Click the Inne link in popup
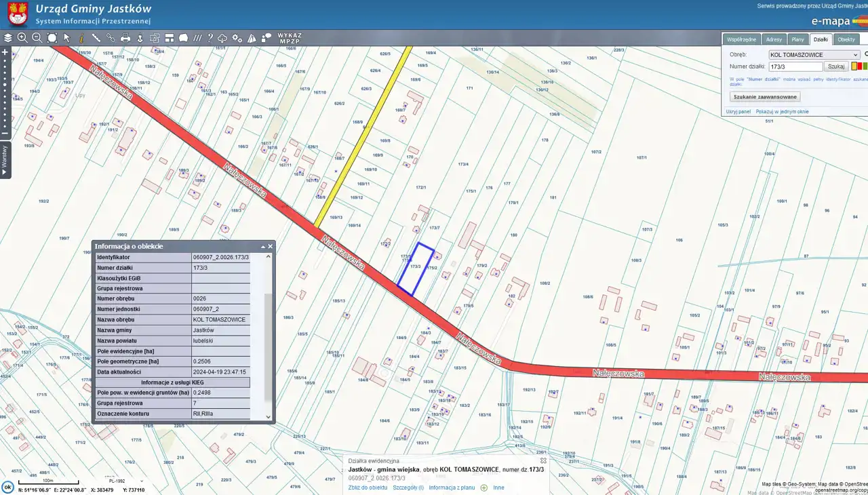This screenshot has width=868, height=495. (x=498, y=488)
